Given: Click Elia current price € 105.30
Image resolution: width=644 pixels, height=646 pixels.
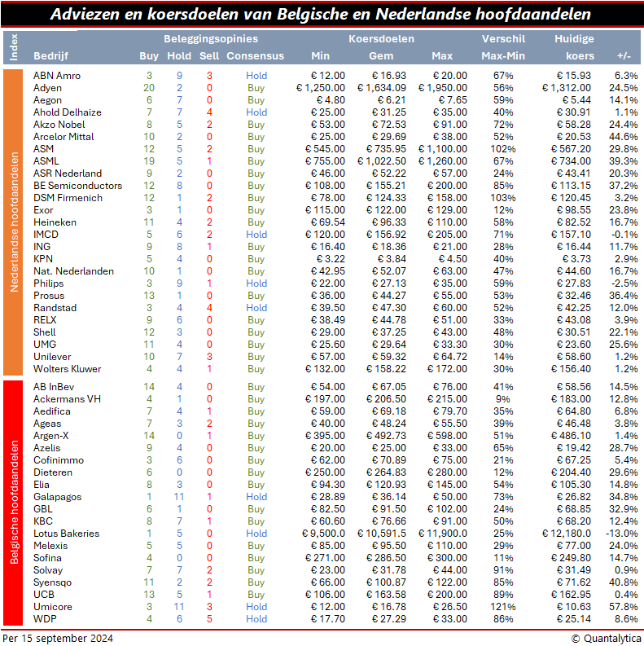Looking at the screenshot, I should point(571,485).
